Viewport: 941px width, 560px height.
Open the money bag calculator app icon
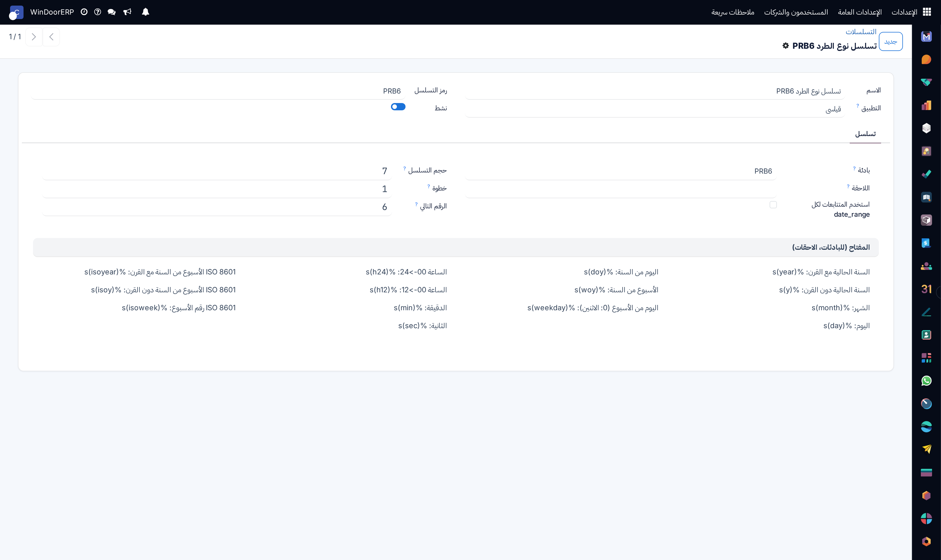926,151
